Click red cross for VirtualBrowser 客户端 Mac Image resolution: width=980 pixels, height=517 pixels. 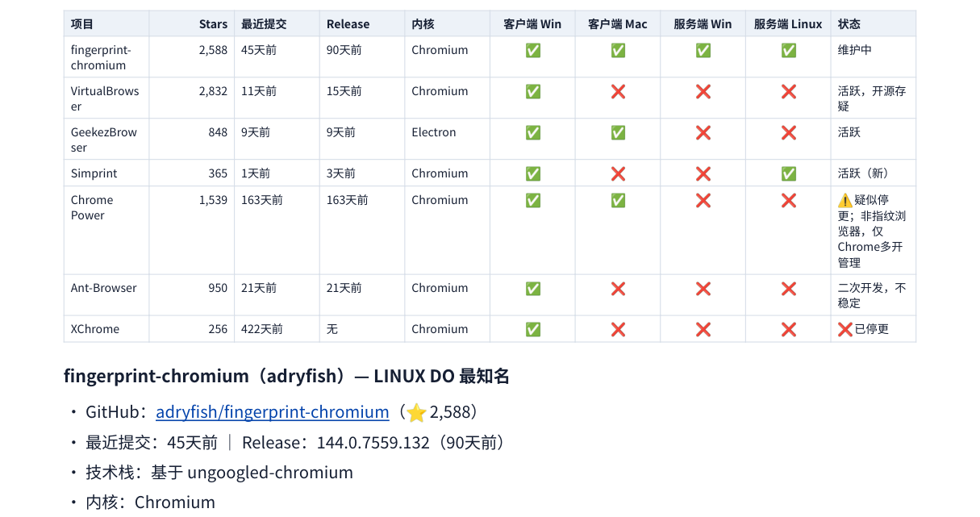tap(618, 92)
